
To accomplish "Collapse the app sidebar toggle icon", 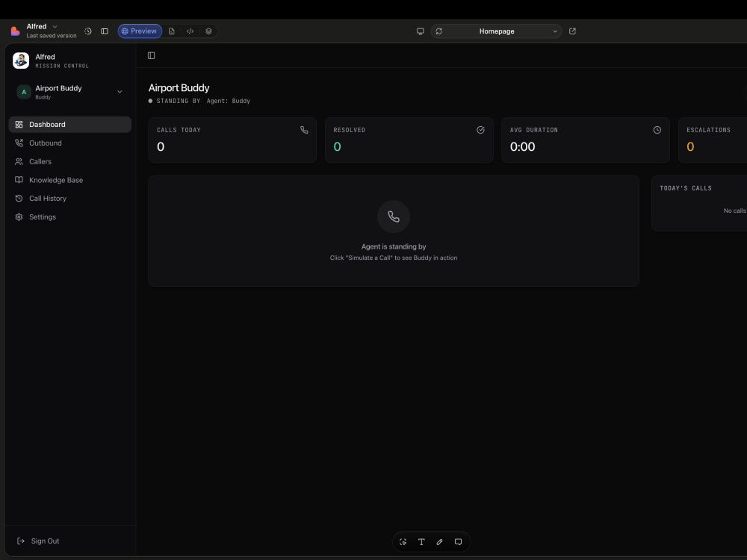I will tap(152, 56).
